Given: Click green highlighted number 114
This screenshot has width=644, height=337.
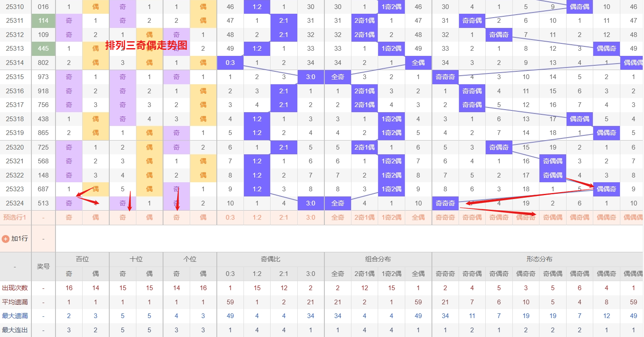Looking at the screenshot, I should pos(43,21).
